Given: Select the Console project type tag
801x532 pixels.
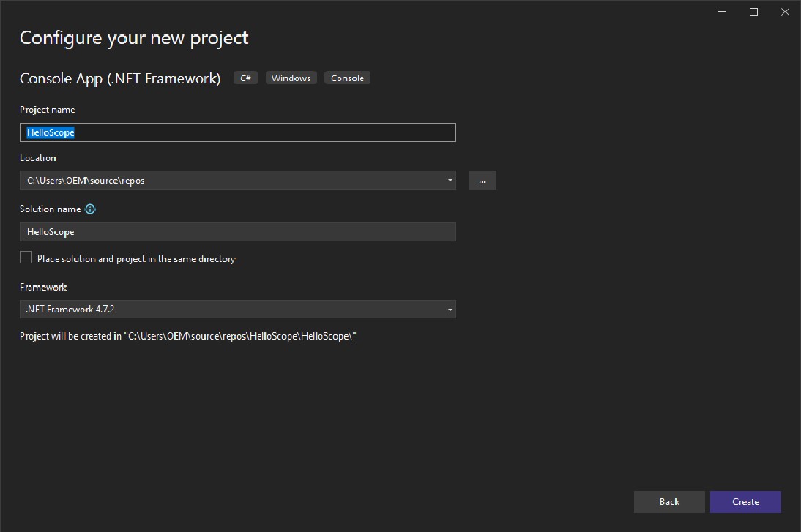Looking at the screenshot, I should (x=347, y=78).
